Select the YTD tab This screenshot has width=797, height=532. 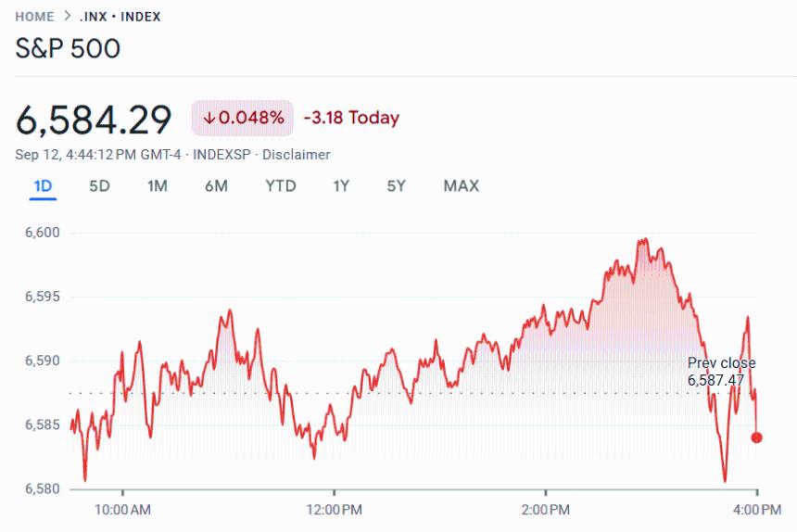coord(280,186)
